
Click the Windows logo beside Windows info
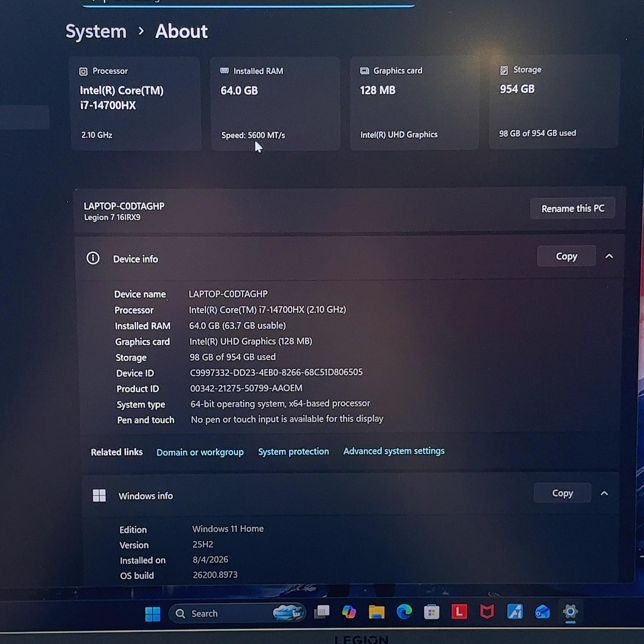tap(99, 495)
